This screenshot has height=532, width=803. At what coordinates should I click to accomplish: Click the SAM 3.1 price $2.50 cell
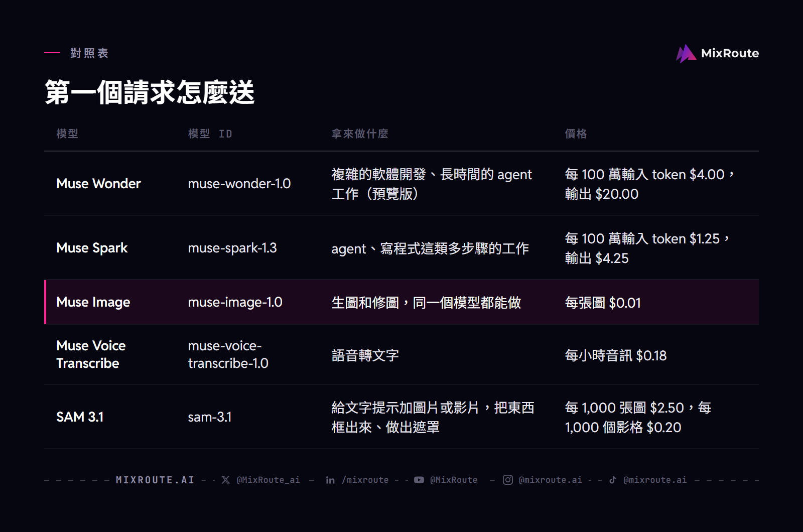coord(638,417)
